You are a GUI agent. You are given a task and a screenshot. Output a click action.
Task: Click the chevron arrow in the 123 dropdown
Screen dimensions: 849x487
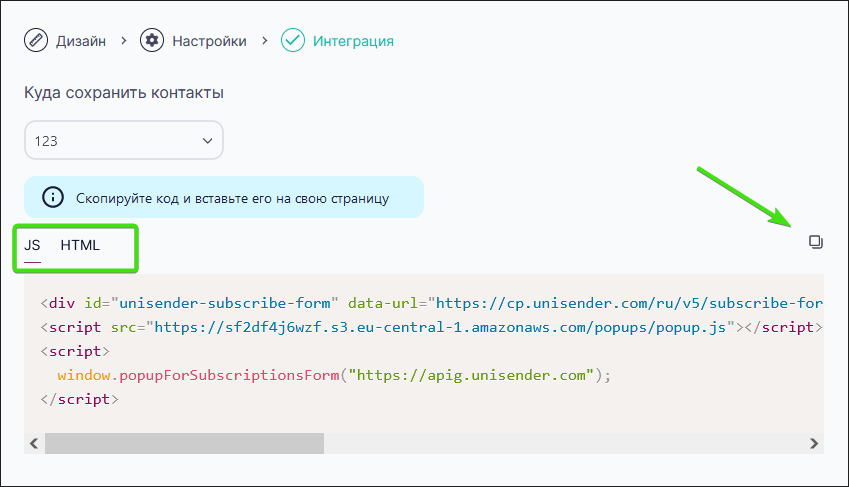tap(207, 141)
